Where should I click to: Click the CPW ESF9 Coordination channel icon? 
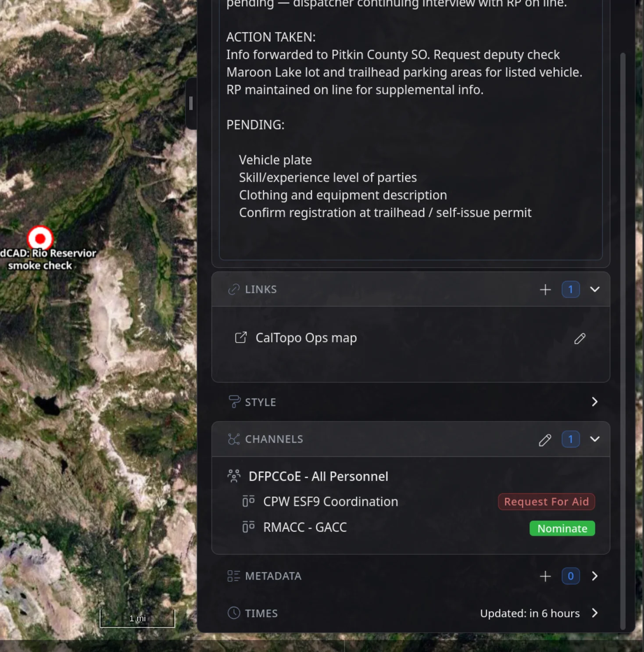pos(248,501)
